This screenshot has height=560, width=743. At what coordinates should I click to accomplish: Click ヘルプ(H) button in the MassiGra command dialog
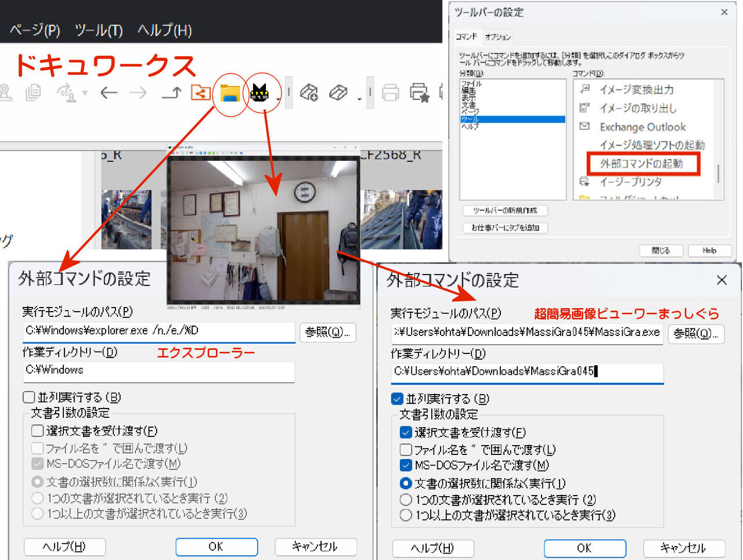tap(433, 548)
